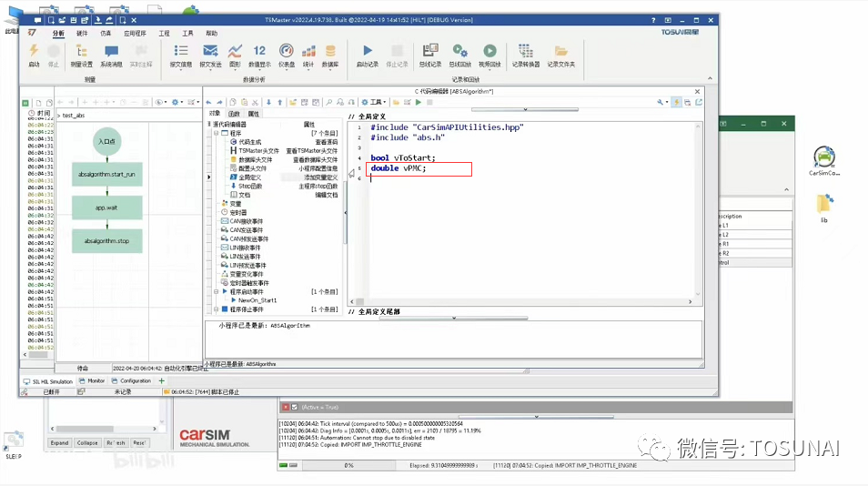Image resolution: width=868 pixels, height=486 pixels.
Task: Click the absalgorithm.stop flow block
Action: point(106,241)
